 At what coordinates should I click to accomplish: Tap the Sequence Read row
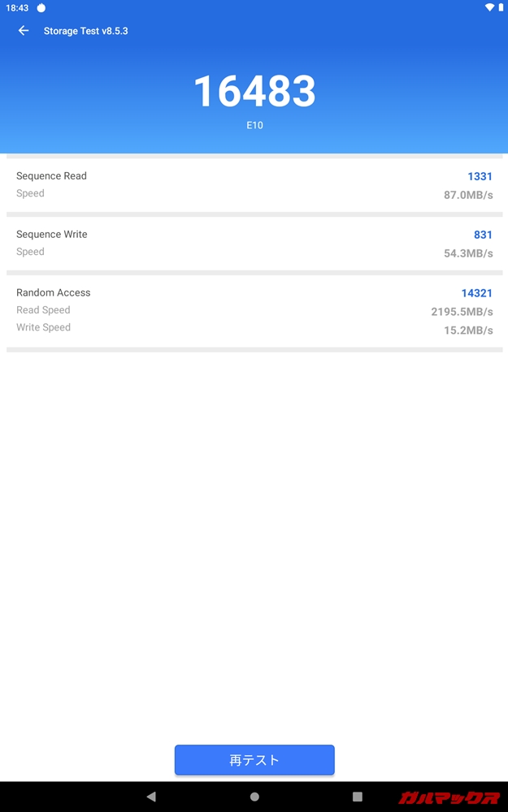254,184
